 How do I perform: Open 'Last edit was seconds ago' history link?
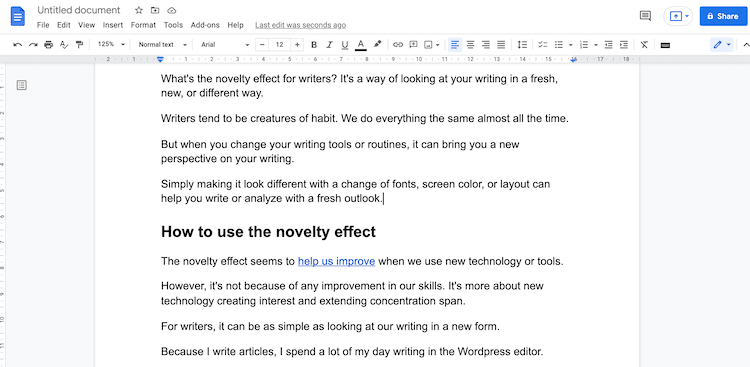tap(300, 25)
